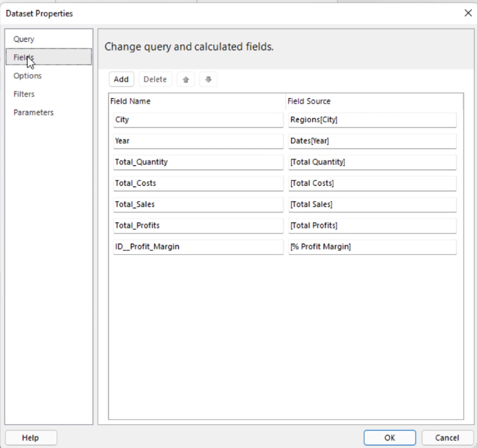Edit the City field name

point(199,119)
